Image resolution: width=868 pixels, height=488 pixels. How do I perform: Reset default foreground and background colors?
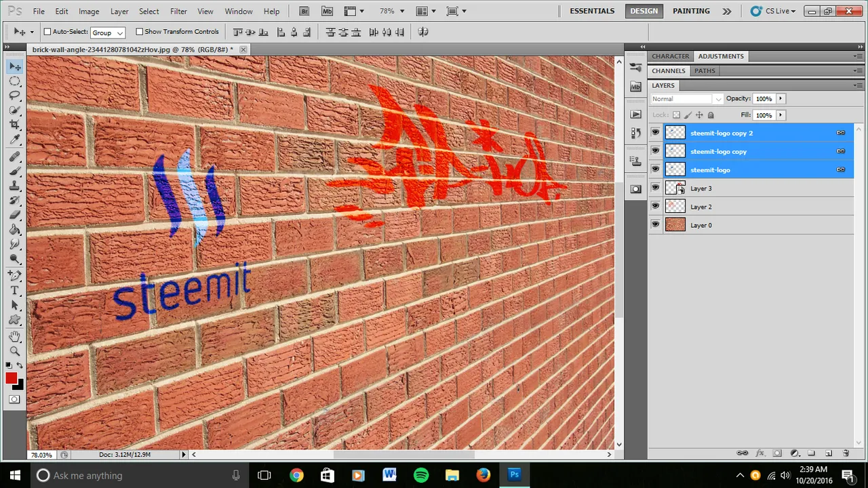pos(9,366)
